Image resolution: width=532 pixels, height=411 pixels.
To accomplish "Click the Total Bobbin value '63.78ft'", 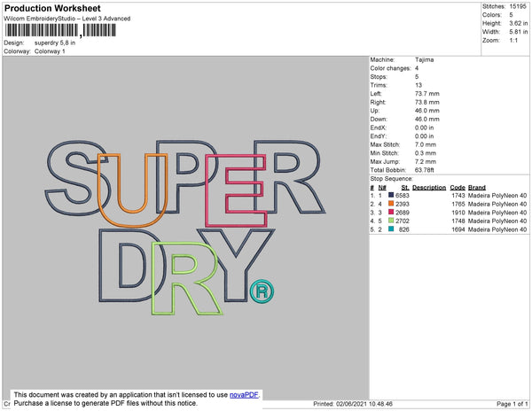I will 424,170.
